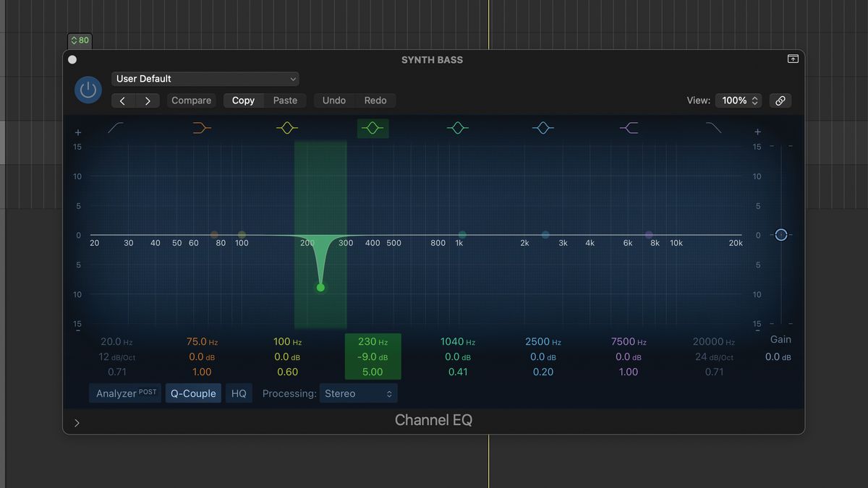The image size is (868, 488).
Task: Enable the Analyzer POST option
Action: 124,393
